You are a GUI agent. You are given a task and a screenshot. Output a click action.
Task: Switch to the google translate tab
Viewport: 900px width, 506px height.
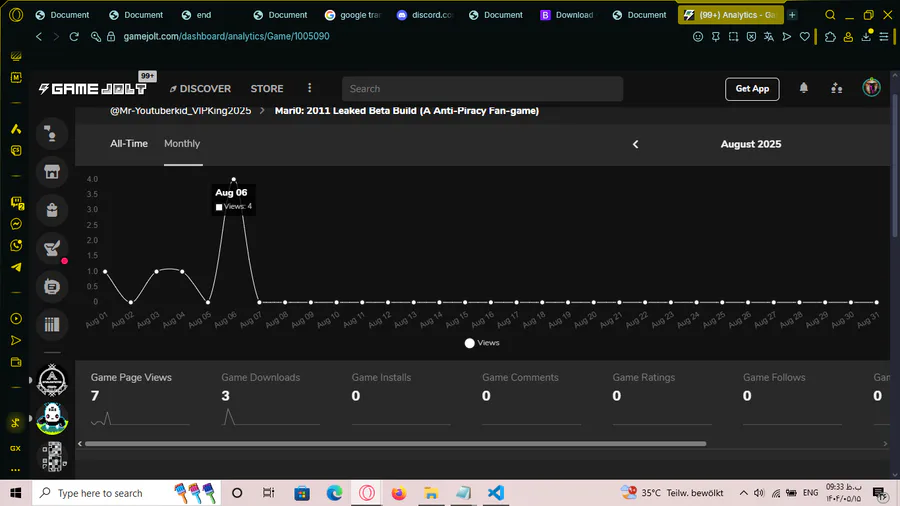(353, 15)
